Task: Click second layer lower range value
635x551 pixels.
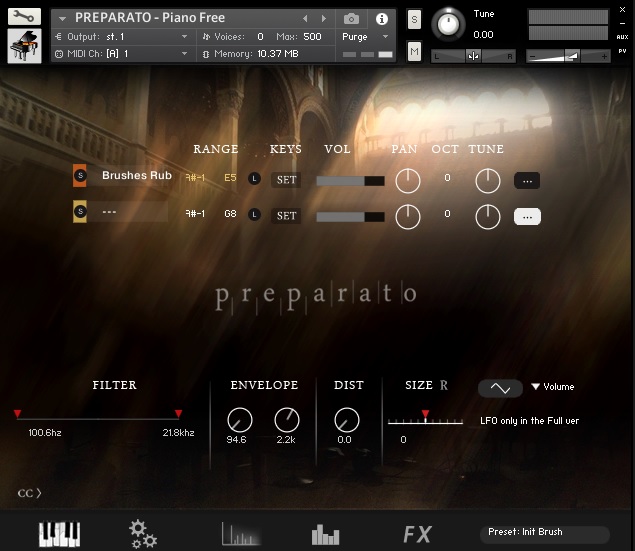Action: (x=195, y=214)
